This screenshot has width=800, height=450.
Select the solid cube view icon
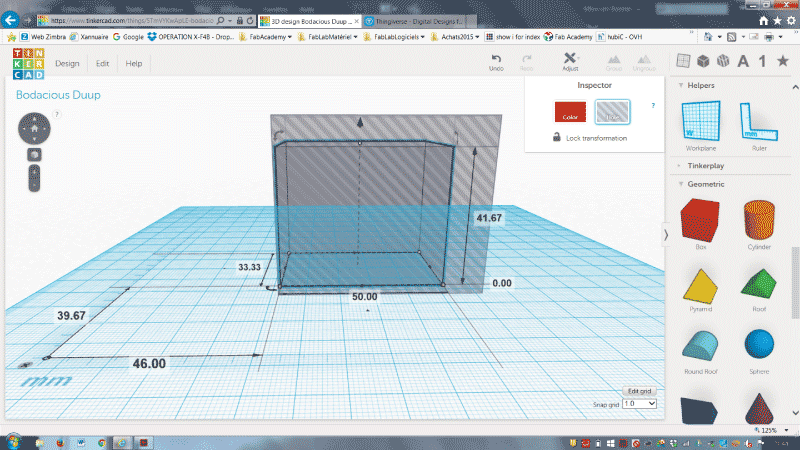tap(703, 61)
